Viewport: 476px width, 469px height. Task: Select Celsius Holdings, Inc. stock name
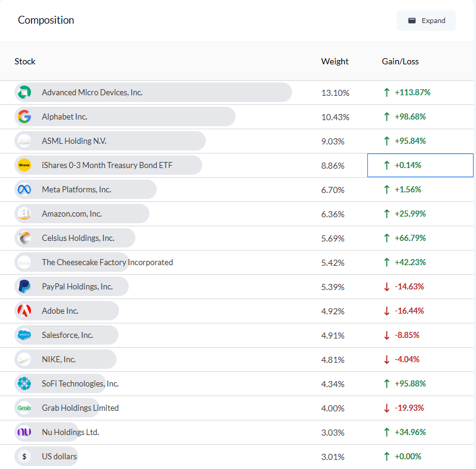78,238
